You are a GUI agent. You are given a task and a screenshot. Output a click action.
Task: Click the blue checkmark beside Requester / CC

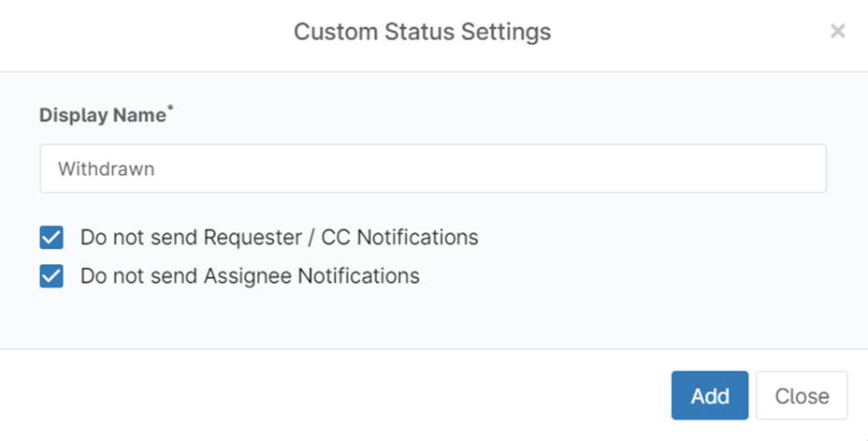[x=51, y=238]
